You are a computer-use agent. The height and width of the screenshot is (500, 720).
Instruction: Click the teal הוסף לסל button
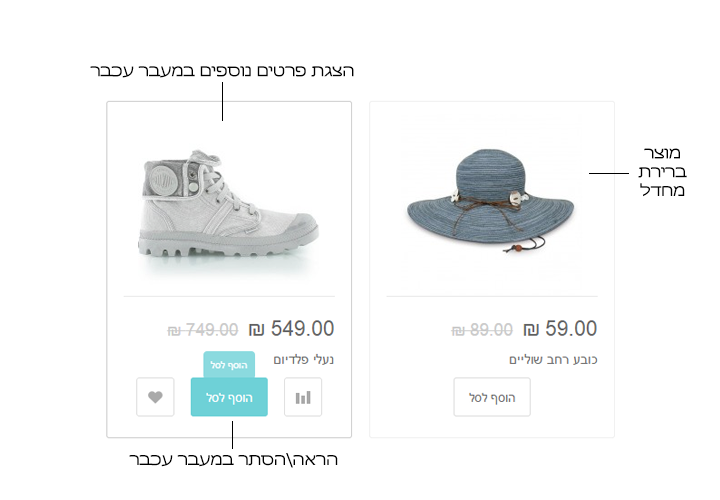click(x=229, y=397)
